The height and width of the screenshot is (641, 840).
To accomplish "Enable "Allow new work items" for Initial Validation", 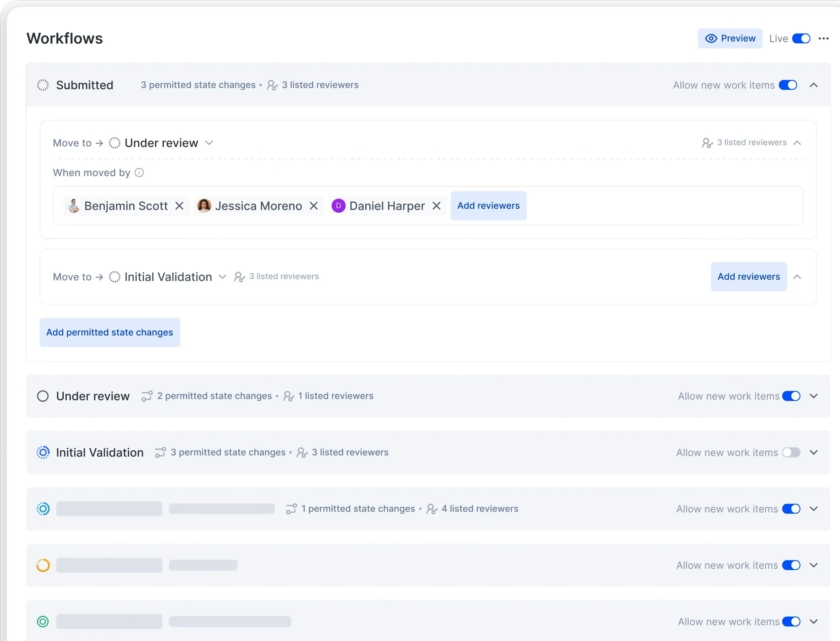I will pyautogui.click(x=791, y=453).
